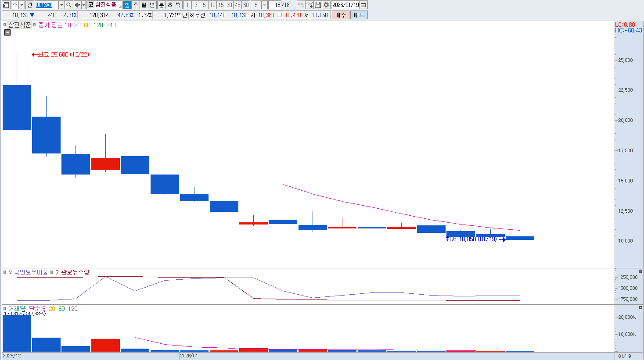
Task: Expand the tick interval dropdown next to 5
Action: point(264,5)
